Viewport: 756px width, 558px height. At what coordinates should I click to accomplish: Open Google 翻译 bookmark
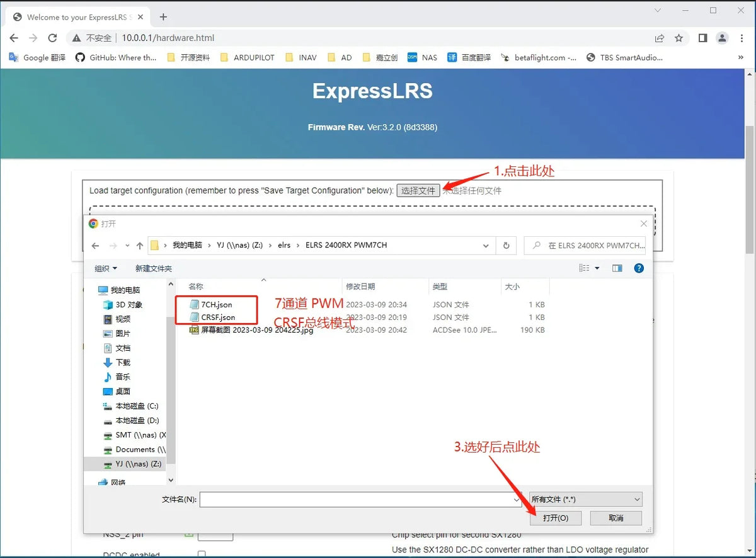[x=38, y=57]
